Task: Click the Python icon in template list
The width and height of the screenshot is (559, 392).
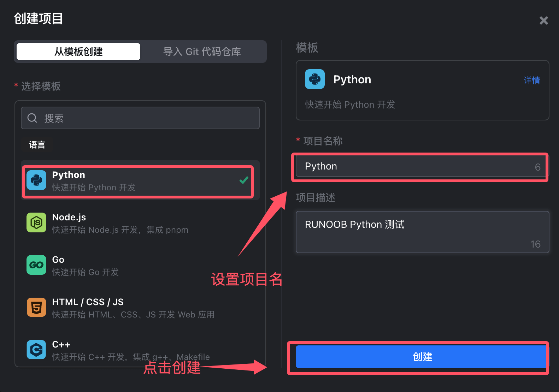Action: click(36, 180)
